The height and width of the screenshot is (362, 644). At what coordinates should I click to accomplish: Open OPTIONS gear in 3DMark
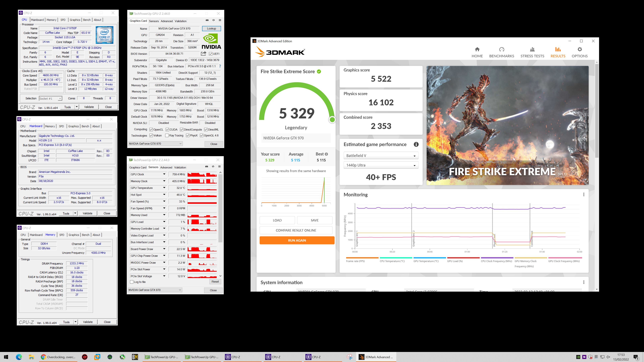(579, 52)
